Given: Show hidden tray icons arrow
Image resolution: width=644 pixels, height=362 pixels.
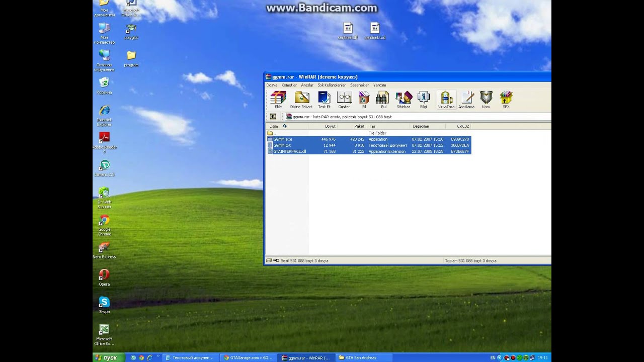Looking at the screenshot, I should 500,357.
